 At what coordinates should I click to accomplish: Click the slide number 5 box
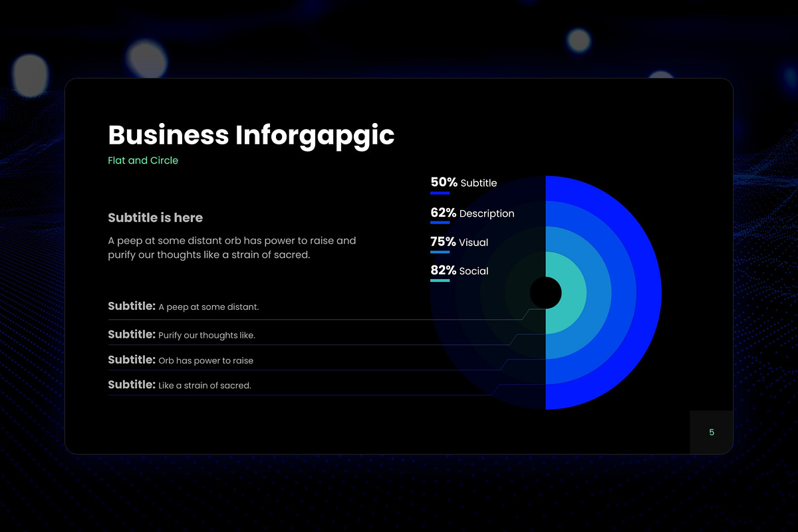pyautogui.click(x=712, y=432)
